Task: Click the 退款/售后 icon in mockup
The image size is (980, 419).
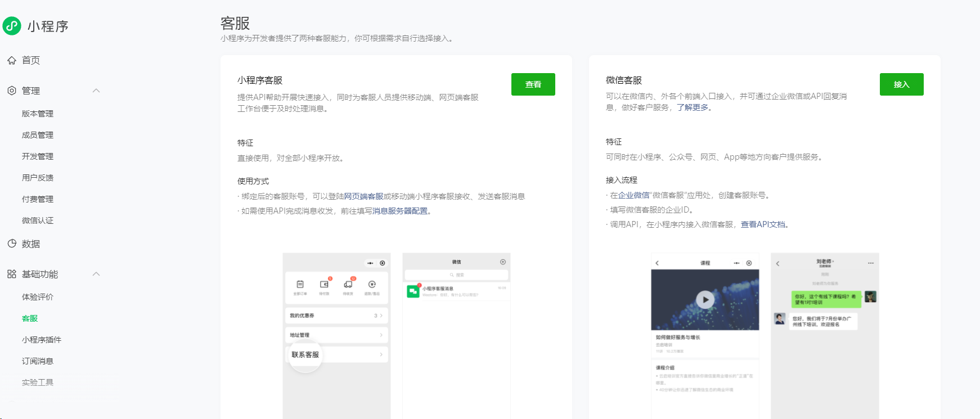Action: 372,285
